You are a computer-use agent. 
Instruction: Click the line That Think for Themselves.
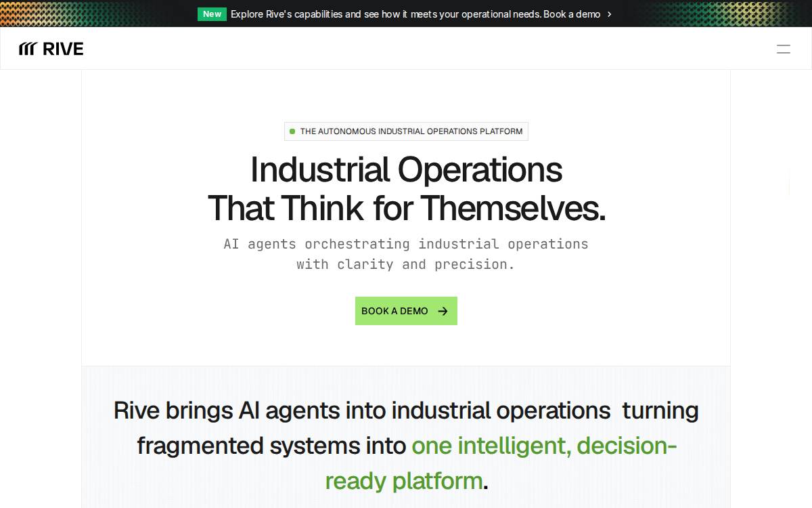406,208
